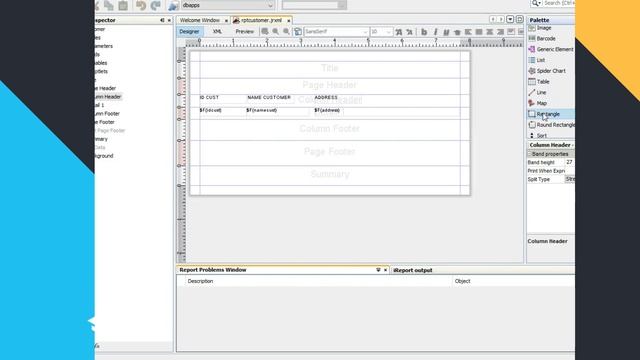Switch to the Preview view
Viewport: 640px width, 360px height.
244,31
